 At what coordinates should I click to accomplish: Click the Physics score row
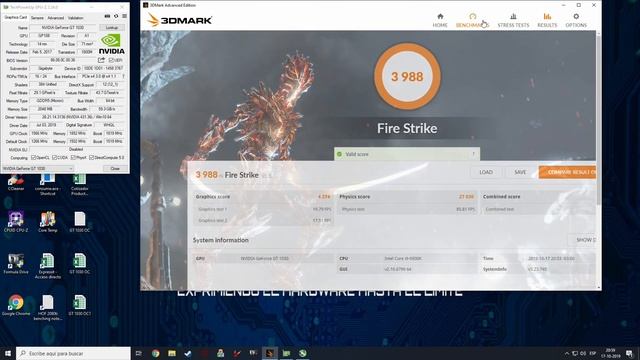click(x=407, y=197)
